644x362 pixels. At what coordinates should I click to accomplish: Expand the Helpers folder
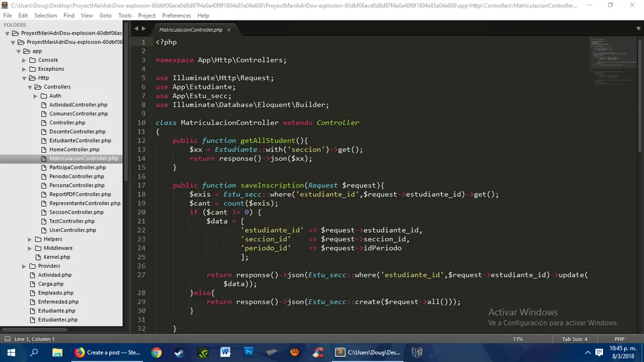(30, 239)
